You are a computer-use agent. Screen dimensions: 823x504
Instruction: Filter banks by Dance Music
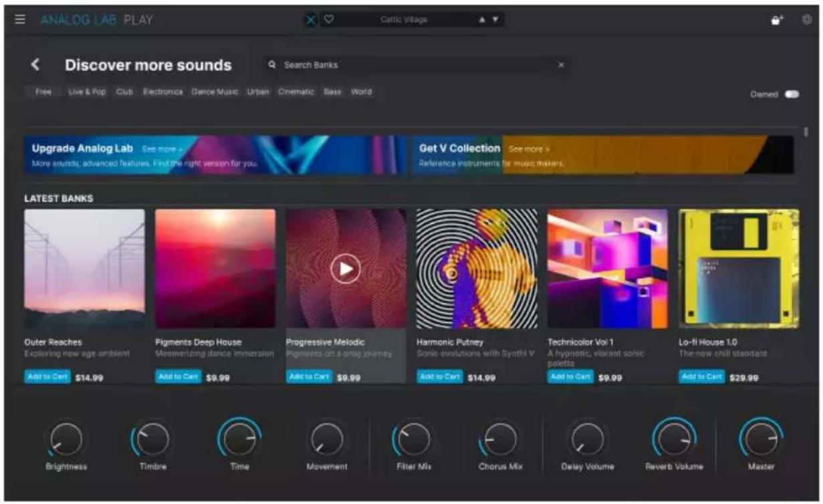215,92
